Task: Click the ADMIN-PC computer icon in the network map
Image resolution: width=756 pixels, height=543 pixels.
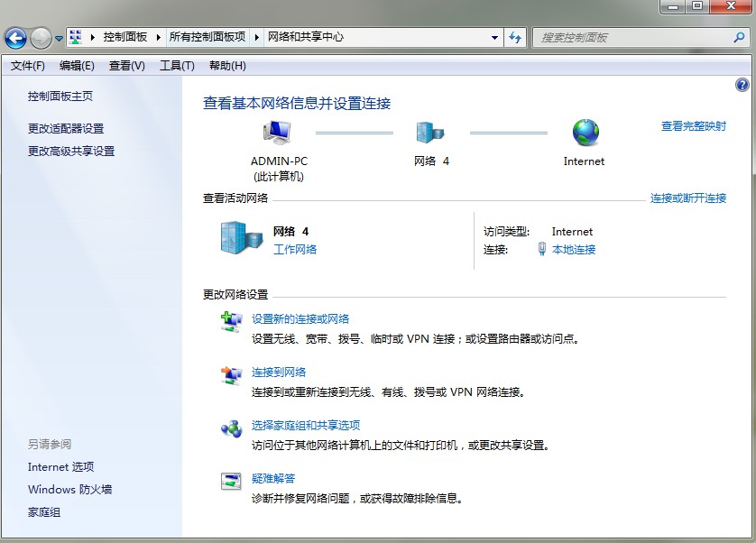Action: pyautogui.click(x=278, y=132)
